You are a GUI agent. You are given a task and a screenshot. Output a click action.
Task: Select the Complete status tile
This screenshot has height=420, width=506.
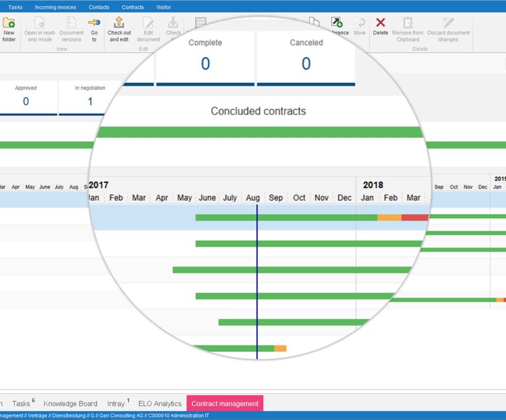205,58
